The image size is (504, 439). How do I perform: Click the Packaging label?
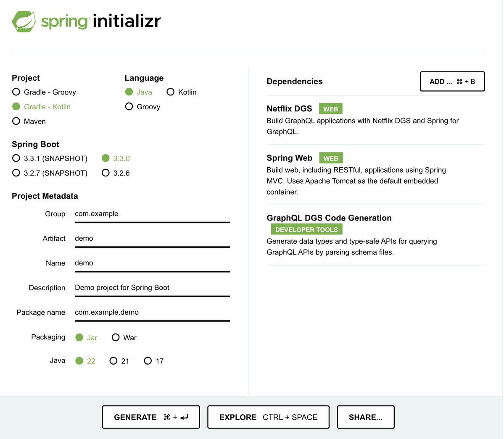[x=48, y=337]
